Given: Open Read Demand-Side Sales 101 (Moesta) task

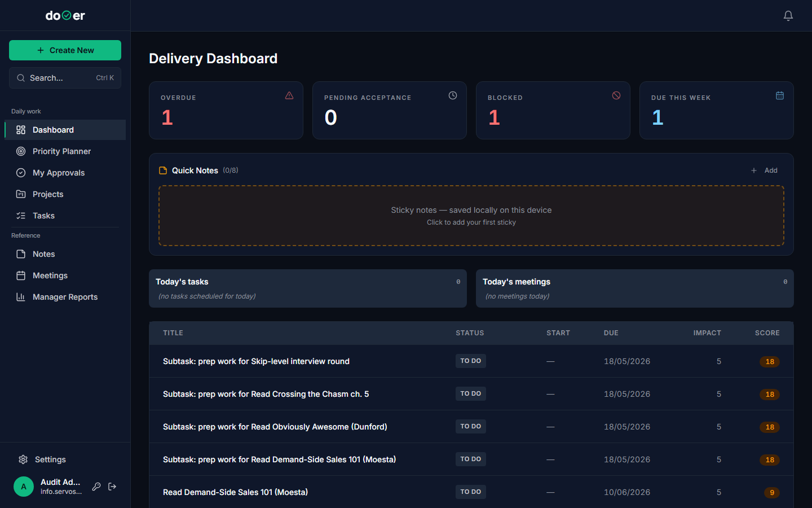Looking at the screenshot, I should (235, 492).
